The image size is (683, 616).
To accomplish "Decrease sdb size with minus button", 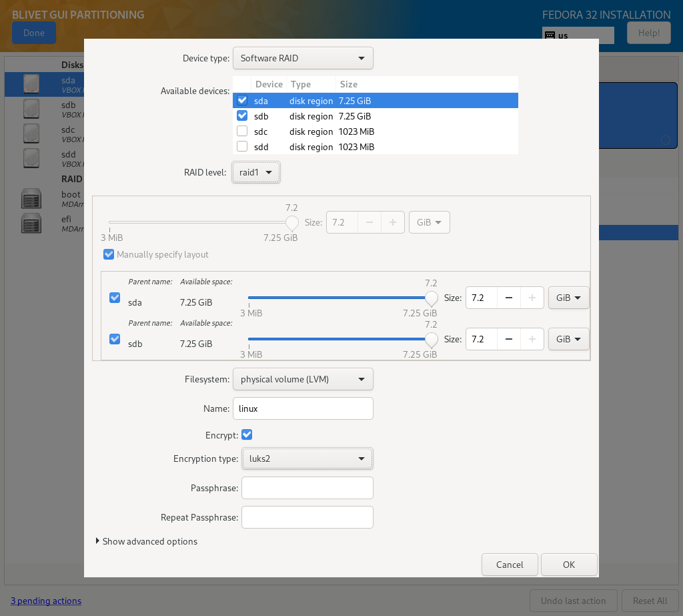I will click(x=509, y=339).
